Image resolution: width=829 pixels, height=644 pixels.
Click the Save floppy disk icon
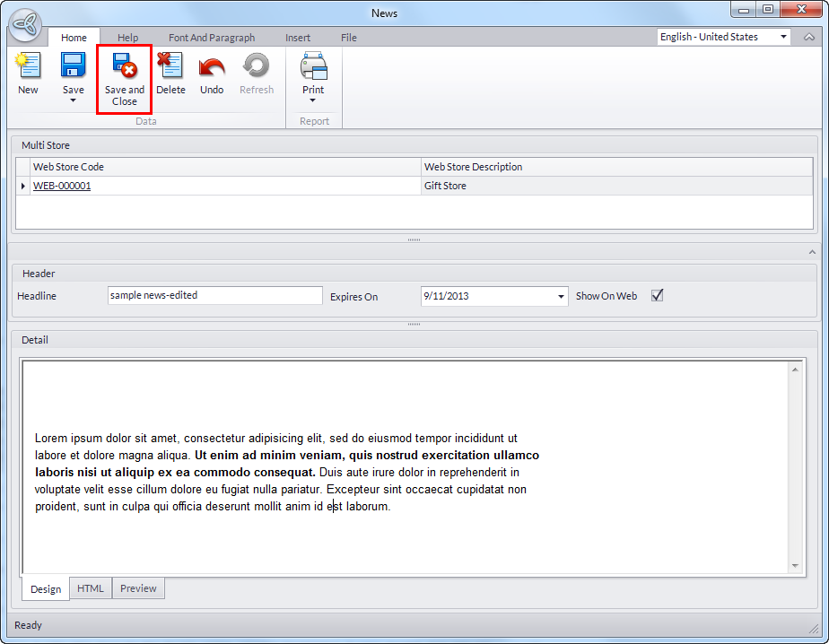[x=73, y=65]
